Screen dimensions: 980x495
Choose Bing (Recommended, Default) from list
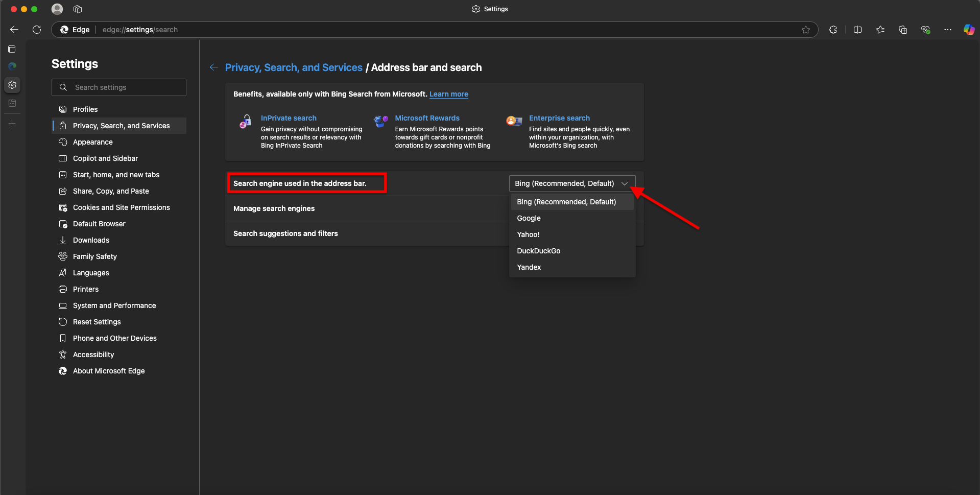(572, 202)
